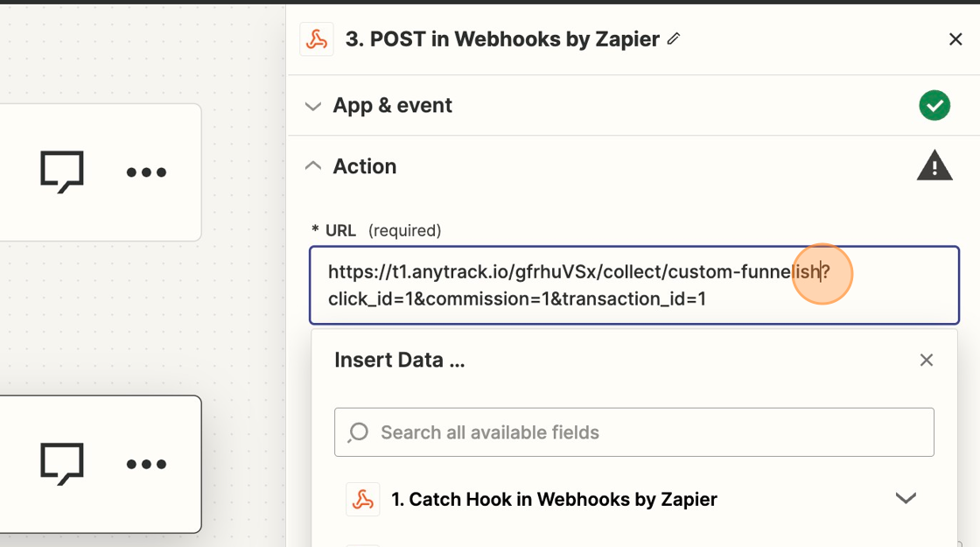Click the Action heading label

(x=364, y=166)
